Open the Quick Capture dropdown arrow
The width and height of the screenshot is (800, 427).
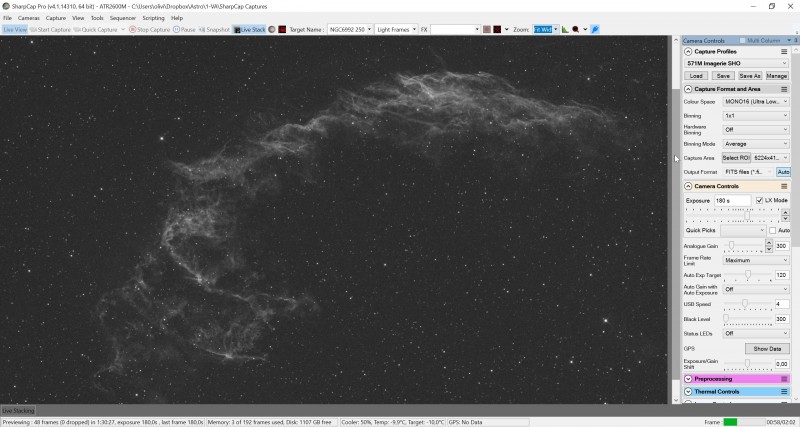tap(123, 30)
